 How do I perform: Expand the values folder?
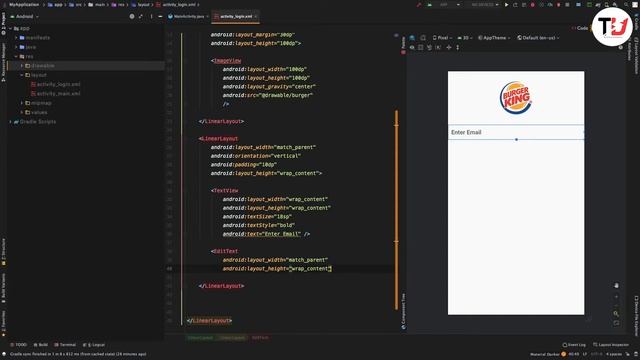point(22,112)
